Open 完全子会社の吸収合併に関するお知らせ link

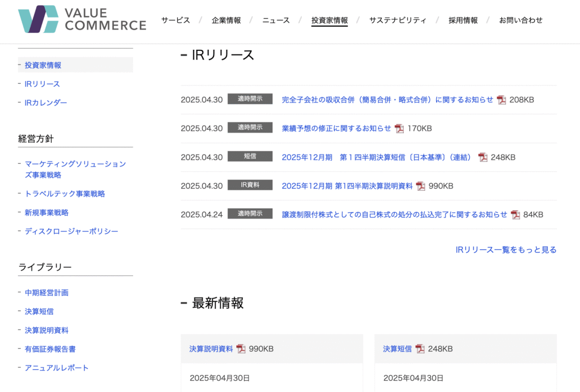tap(387, 100)
